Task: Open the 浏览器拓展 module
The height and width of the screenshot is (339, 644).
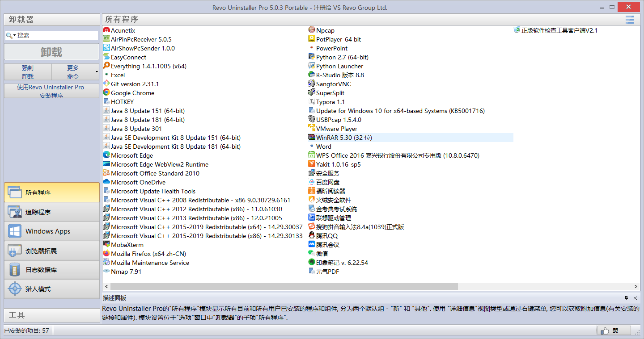Action: (x=52, y=251)
